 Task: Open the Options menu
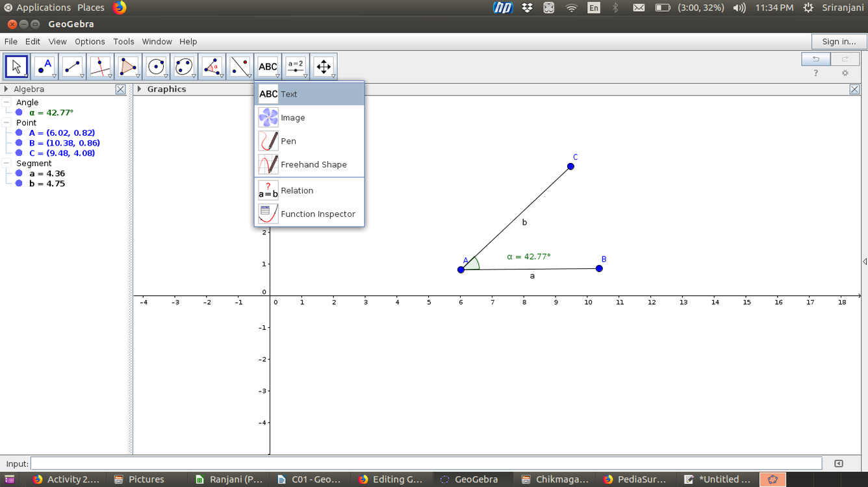tap(90, 41)
